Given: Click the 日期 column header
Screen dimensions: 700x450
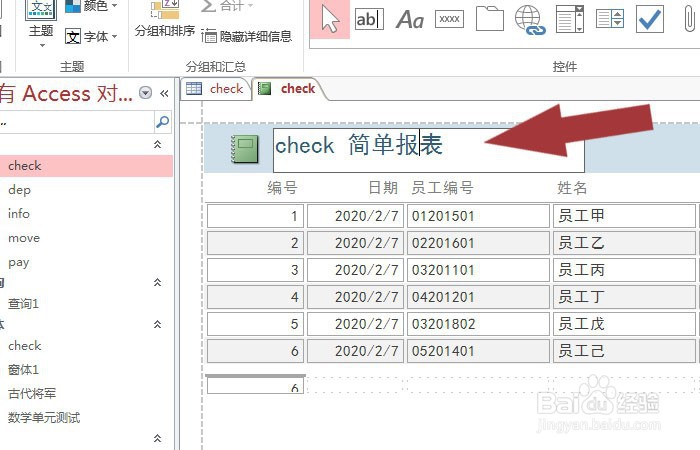Looking at the screenshot, I should point(383,188).
